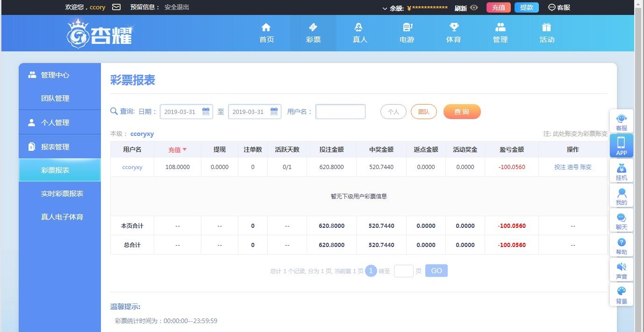Open the 活动 promotions tab
This screenshot has height=332, width=644.
coord(547,33)
